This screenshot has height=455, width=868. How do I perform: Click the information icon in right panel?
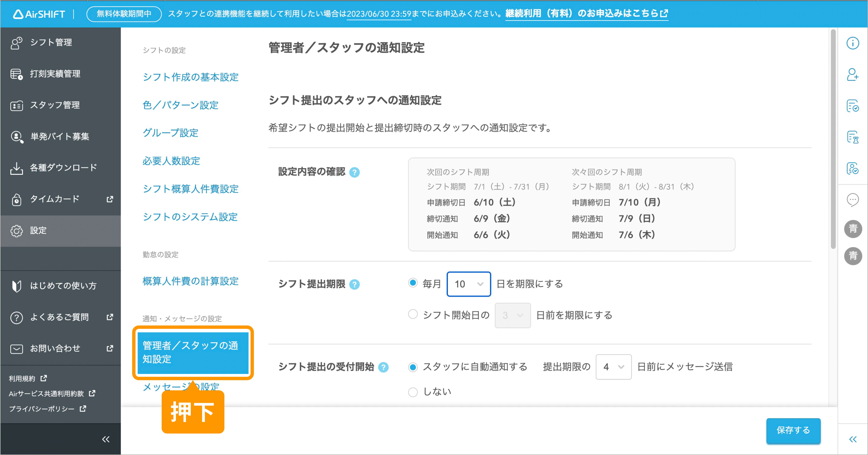[853, 43]
